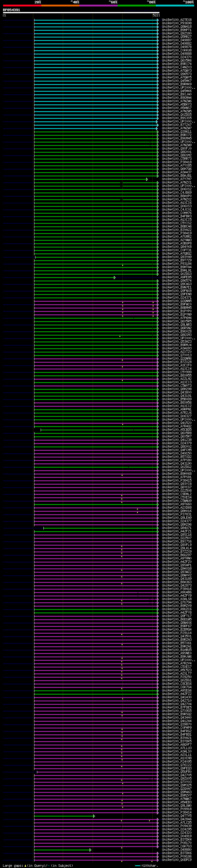Select the UniRef100_B7TZ47 label
Image resolution: width=197 pixels, height=868 pixels.
(x=176, y=125)
